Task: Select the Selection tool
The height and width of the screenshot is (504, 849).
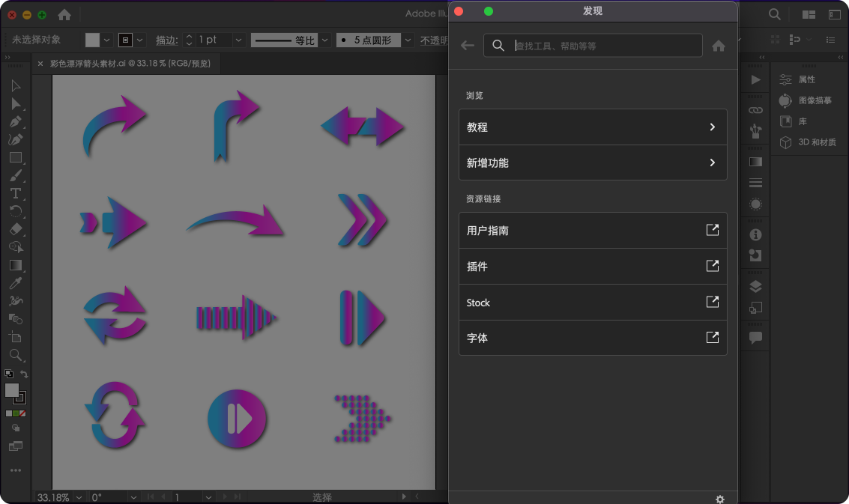Action: click(x=16, y=85)
